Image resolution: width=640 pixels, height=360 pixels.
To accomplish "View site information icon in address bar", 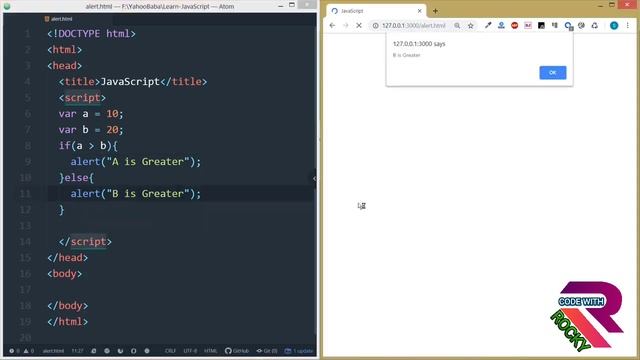I will 375,25.
